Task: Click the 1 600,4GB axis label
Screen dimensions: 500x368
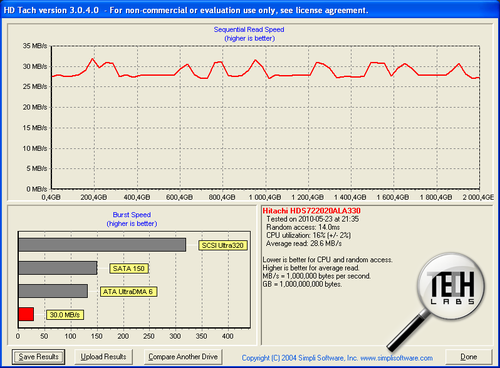Action: (393, 197)
